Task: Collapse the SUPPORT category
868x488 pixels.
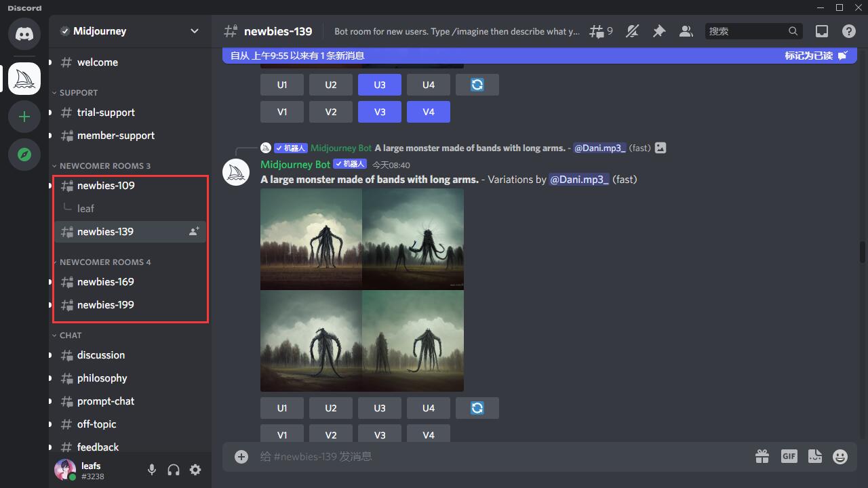Action: 78,93
